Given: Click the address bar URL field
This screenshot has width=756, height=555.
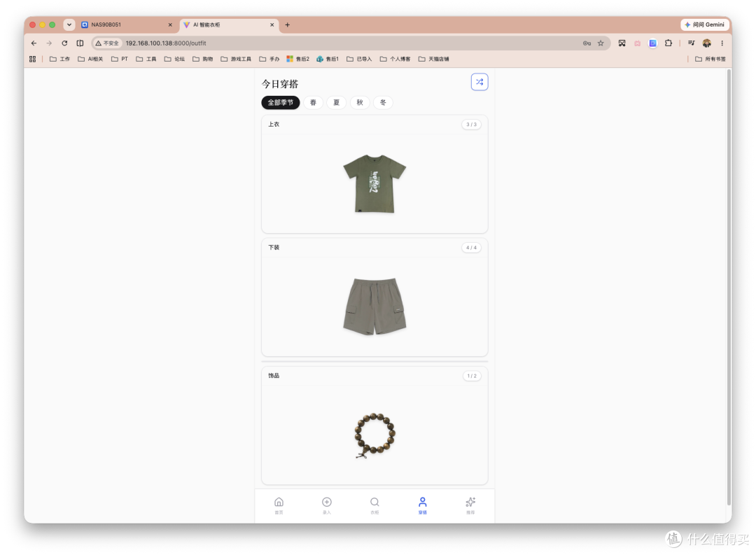Looking at the screenshot, I should [x=351, y=43].
